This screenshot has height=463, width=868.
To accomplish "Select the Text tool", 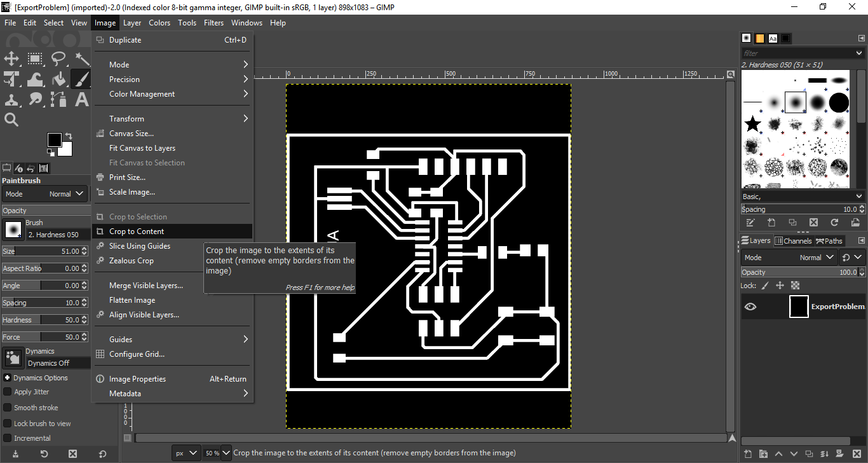I will [82, 100].
